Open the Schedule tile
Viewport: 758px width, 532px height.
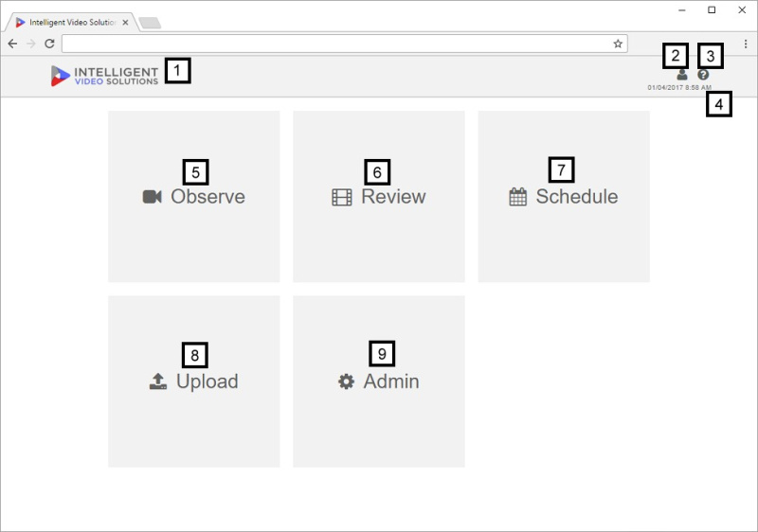pyautogui.click(x=564, y=197)
